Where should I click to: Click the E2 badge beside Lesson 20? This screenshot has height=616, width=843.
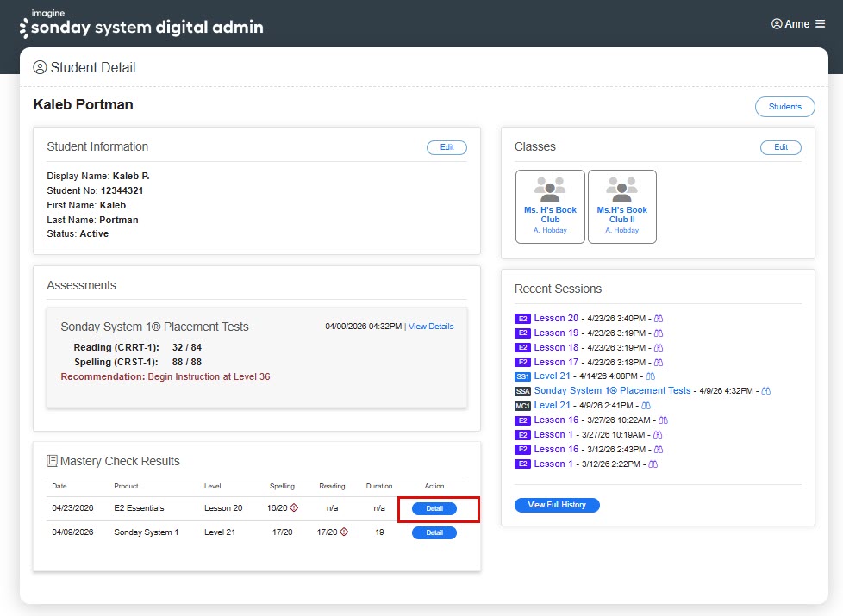click(x=522, y=319)
